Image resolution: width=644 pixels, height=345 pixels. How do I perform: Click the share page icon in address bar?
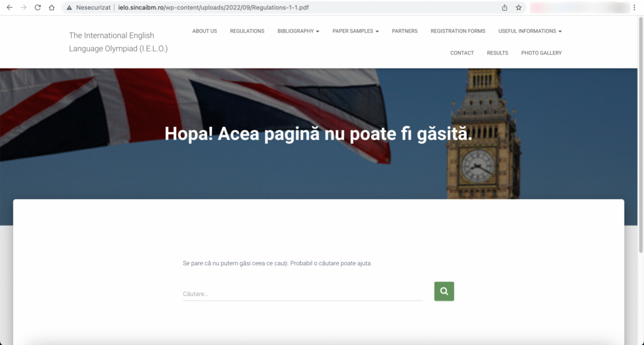tap(504, 8)
